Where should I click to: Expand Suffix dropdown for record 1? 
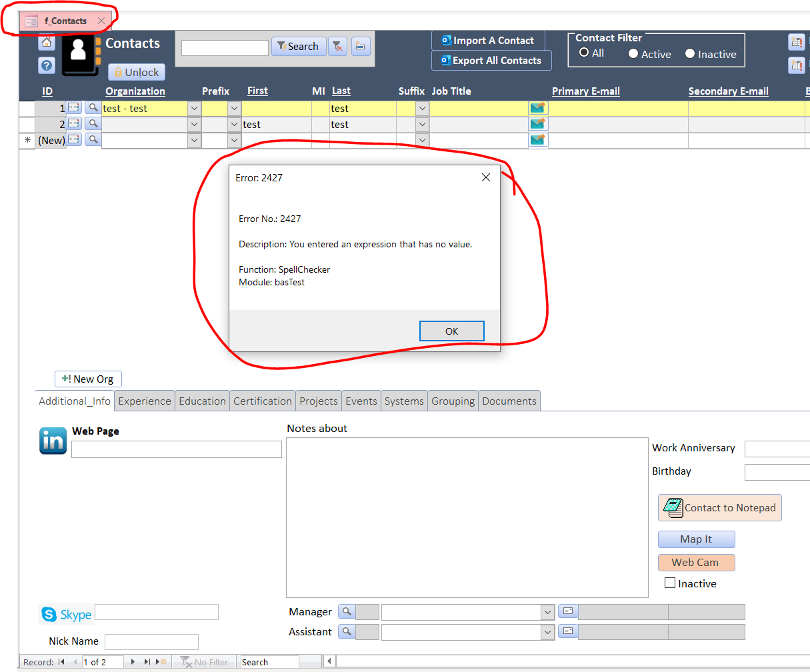(x=422, y=108)
